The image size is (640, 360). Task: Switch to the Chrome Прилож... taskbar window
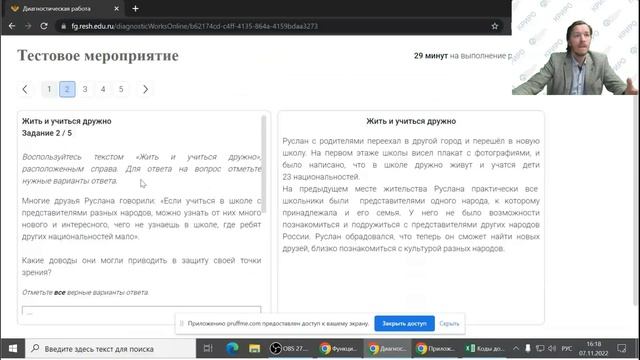(436, 349)
